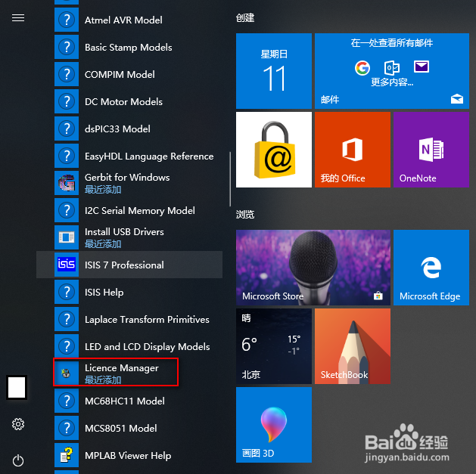Open the SketchBook tile
Image resolution: width=476 pixels, height=474 pixels.
353,346
